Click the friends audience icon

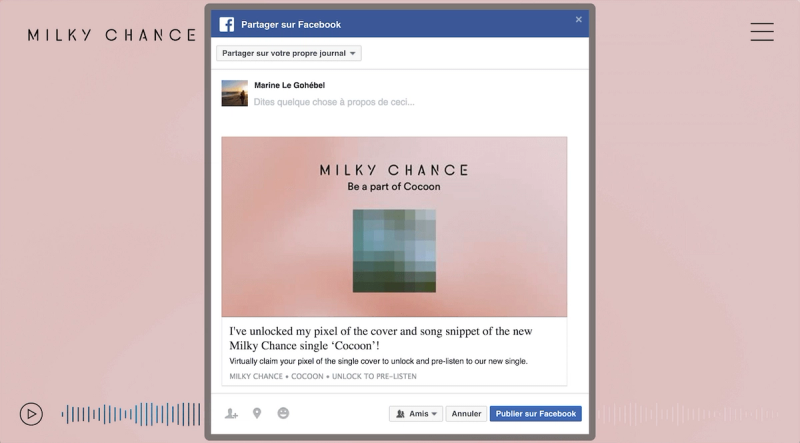click(x=401, y=414)
